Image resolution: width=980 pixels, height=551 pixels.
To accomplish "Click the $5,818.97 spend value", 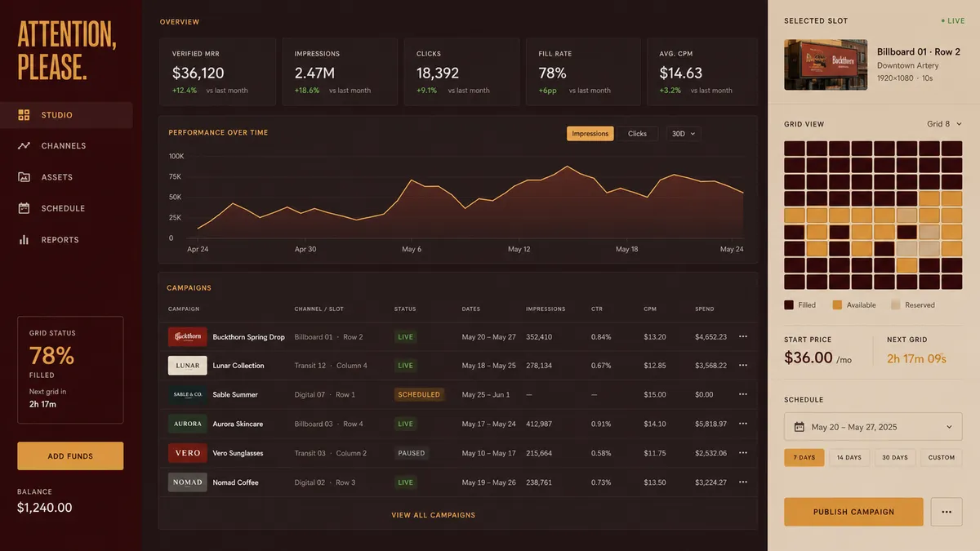I will tap(710, 424).
